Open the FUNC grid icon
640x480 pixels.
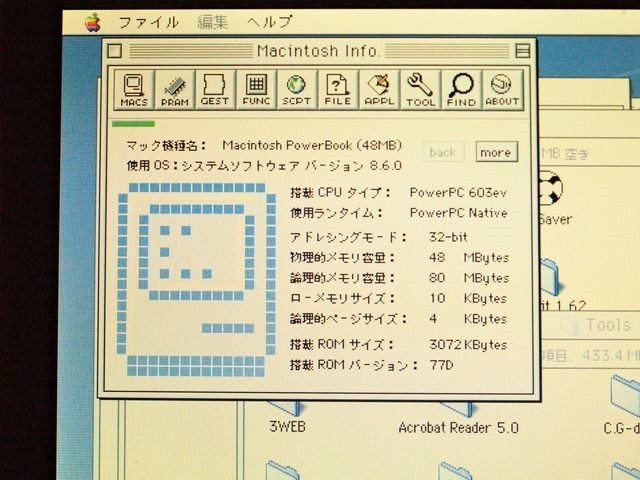(x=256, y=90)
